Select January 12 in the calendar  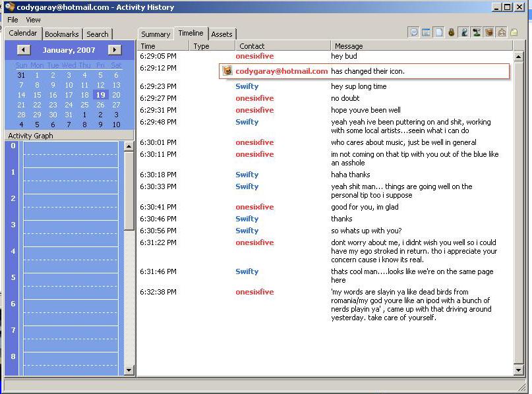(100, 85)
